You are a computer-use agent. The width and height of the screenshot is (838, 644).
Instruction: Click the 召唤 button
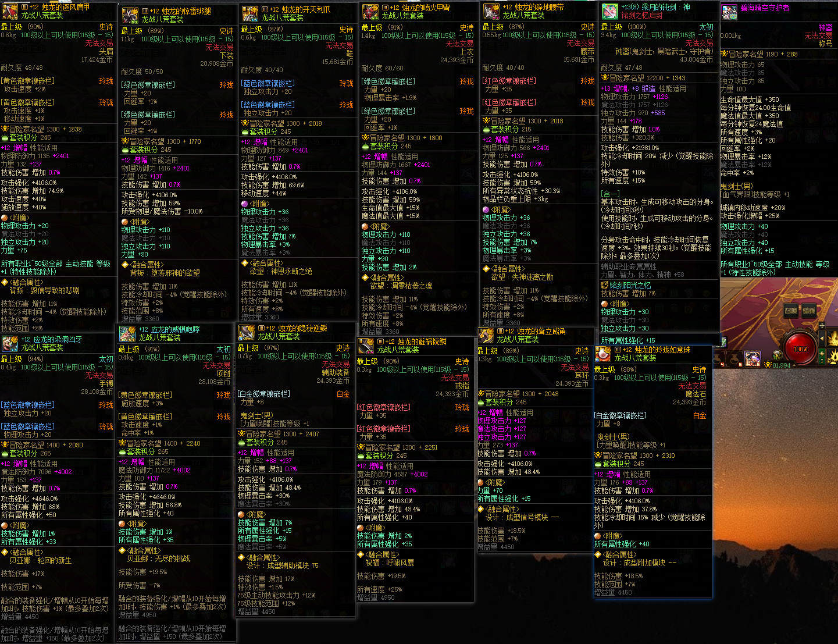[x=791, y=311]
